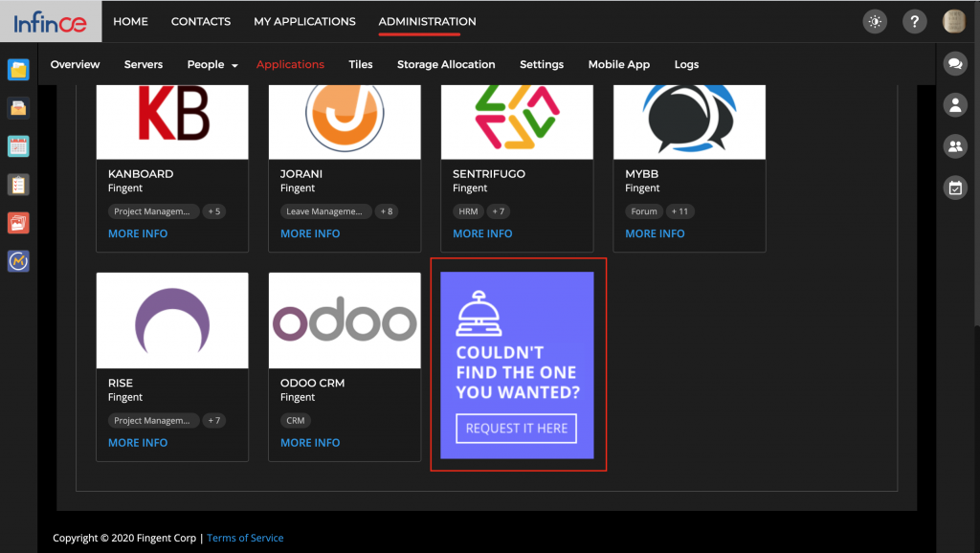Open the inbox tray app in left sidebar
Viewport: 980px width, 553px height.
coord(18,108)
